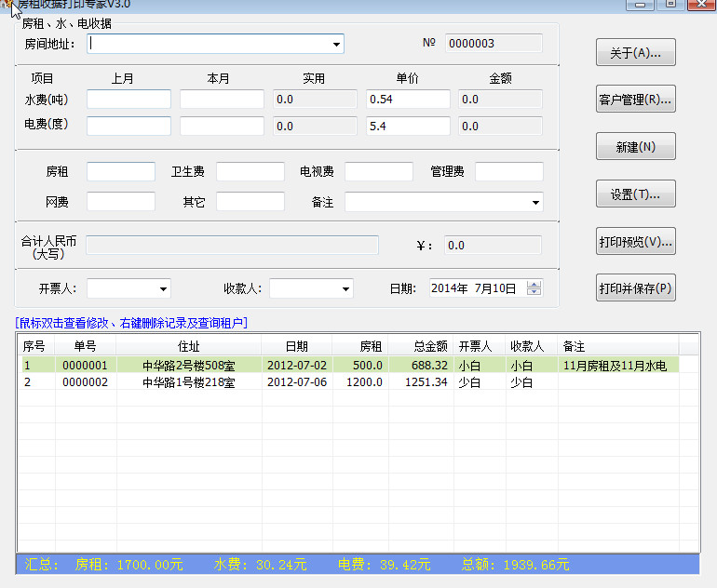The image size is (717, 588).
Task: Focus the 水费 本月 reading field
Action: coord(222,100)
